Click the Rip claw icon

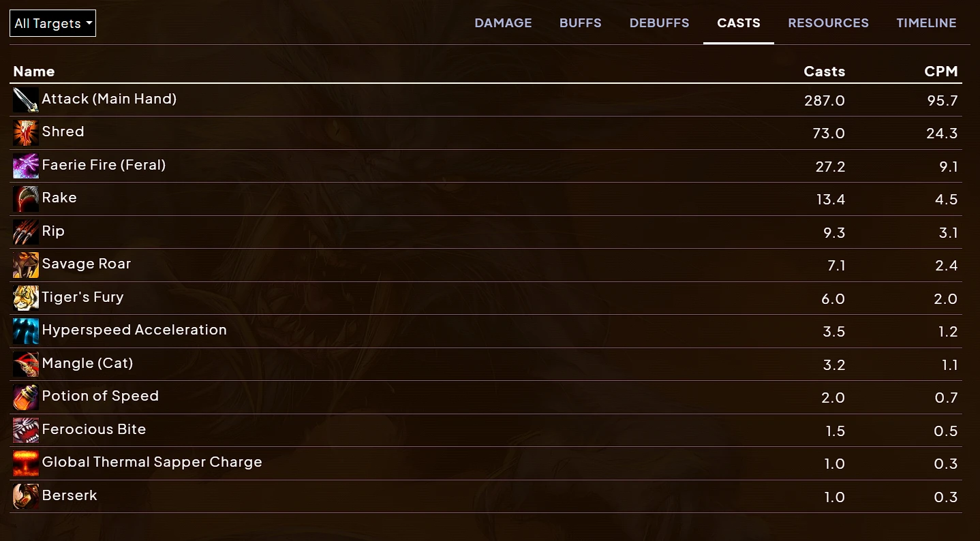coord(26,232)
